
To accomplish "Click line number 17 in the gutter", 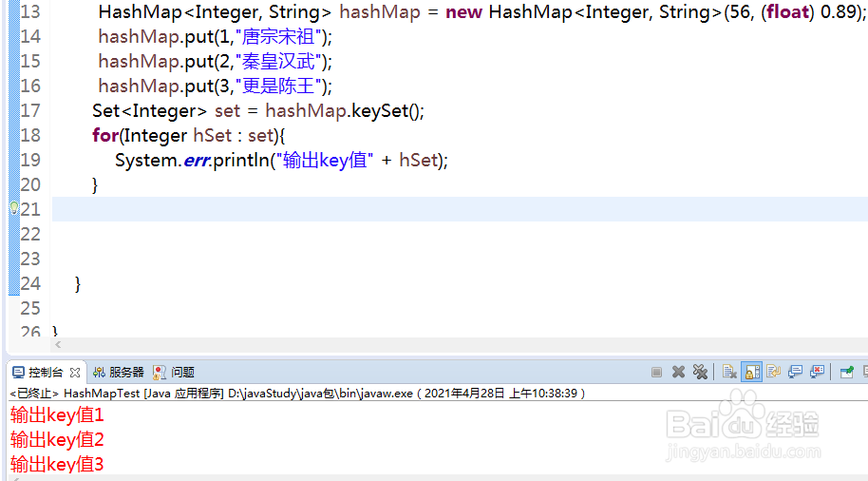I will (30, 110).
